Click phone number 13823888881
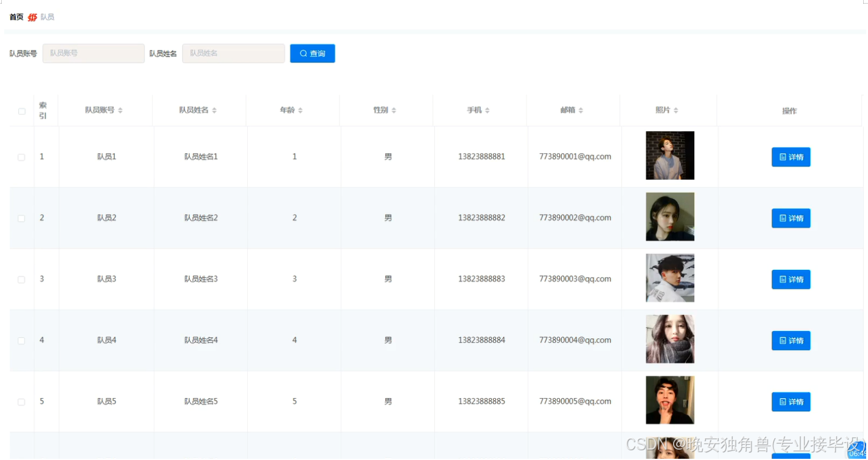The image size is (868, 460). [482, 157]
